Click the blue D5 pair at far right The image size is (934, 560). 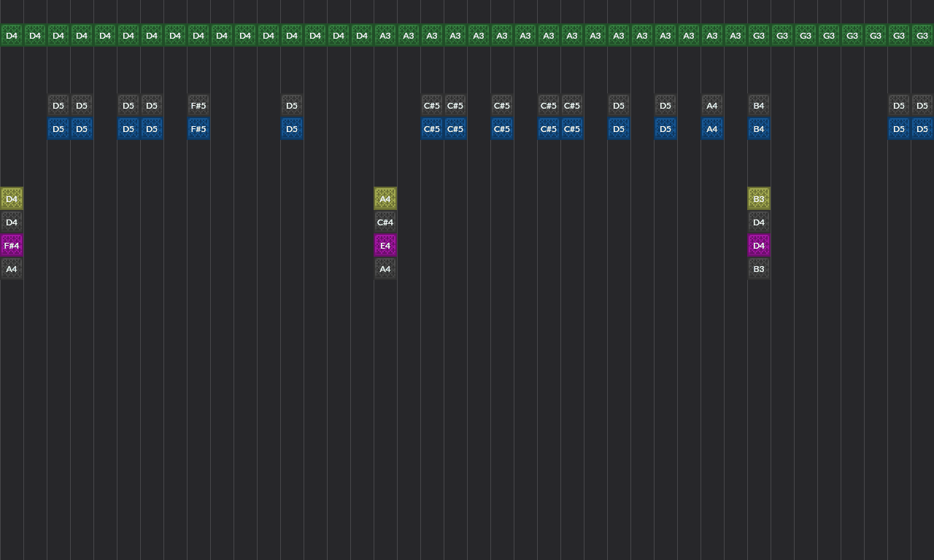[899, 128]
